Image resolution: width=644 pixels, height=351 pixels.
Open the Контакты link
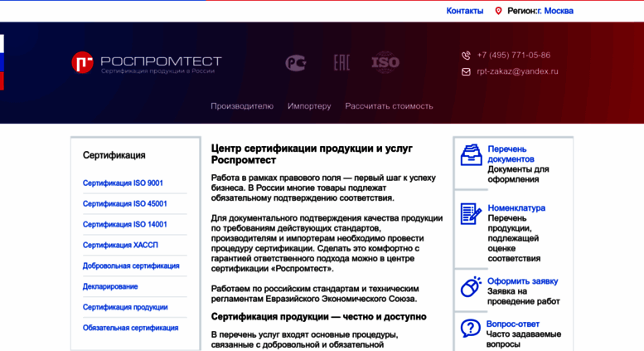[x=464, y=11]
